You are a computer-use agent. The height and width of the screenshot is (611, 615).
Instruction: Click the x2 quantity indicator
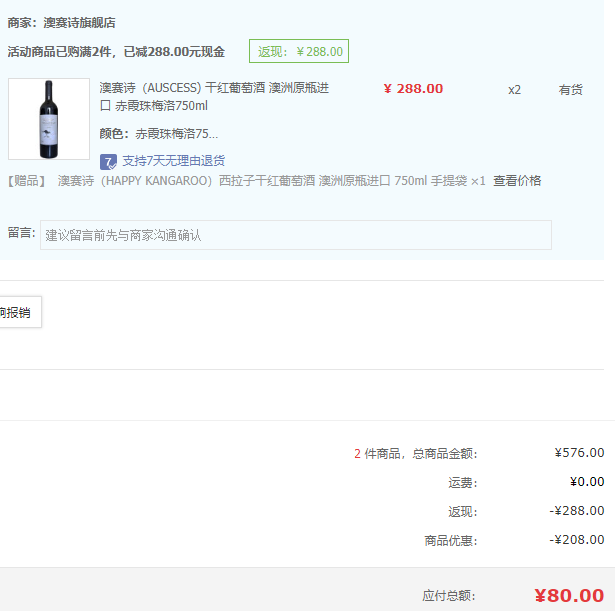(x=514, y=90)
